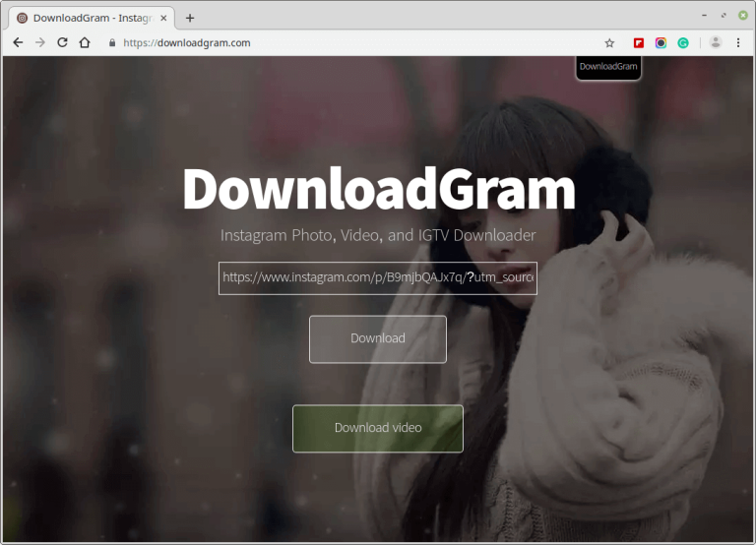Open a new browser tab
Screen dimensions: 756x545
click(190, 18)
